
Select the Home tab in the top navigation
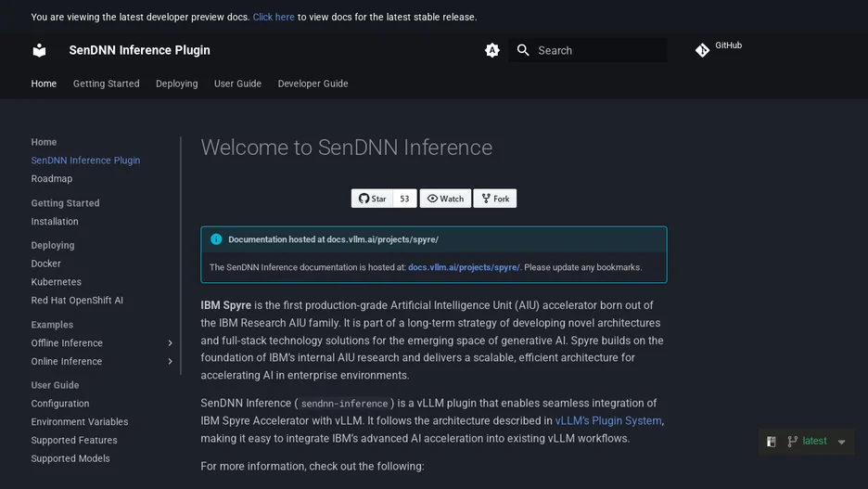coord(44,84)
